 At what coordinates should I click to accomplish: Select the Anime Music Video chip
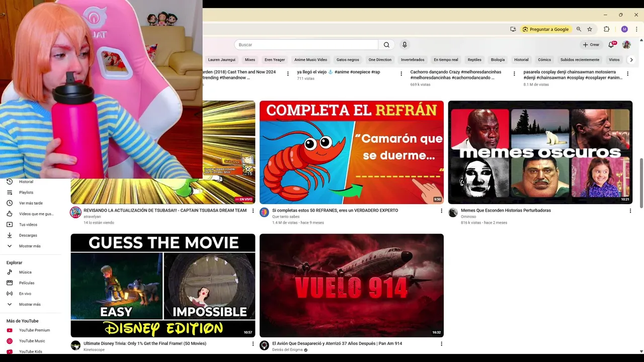[x=310, y=60]
